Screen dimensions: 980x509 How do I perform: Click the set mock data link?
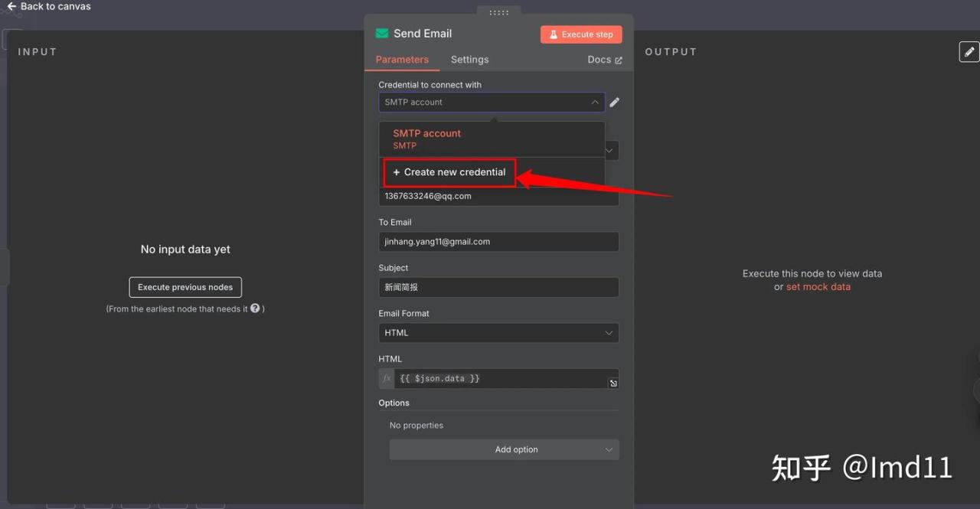coord(818,287)
